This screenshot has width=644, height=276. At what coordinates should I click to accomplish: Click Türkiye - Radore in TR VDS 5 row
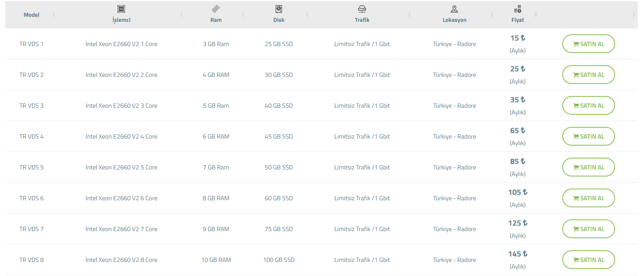coord(454,167)
